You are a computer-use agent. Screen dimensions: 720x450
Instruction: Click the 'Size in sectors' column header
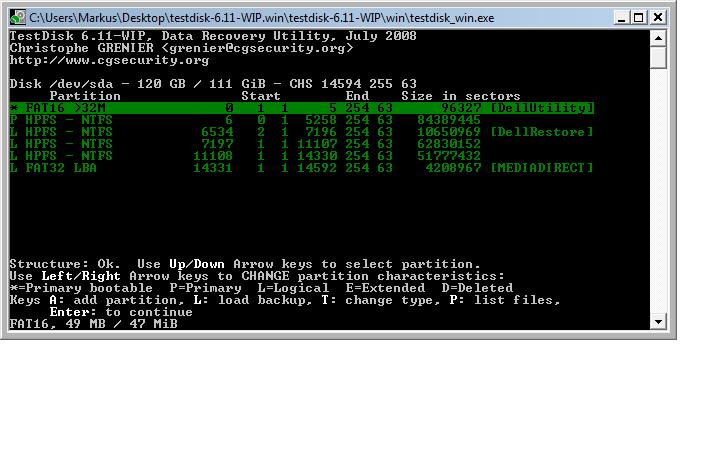click(461, 96)
